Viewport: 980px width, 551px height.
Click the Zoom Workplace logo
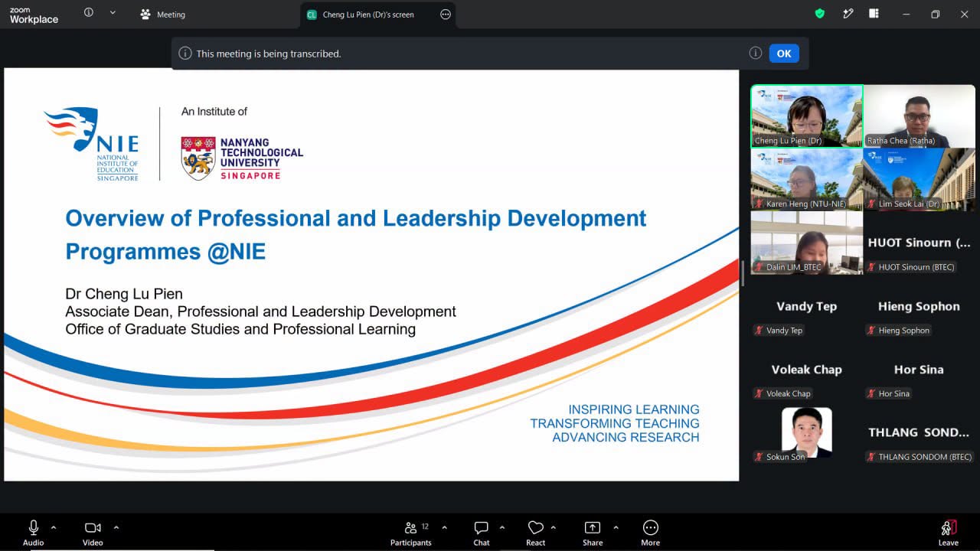point(34,15)
